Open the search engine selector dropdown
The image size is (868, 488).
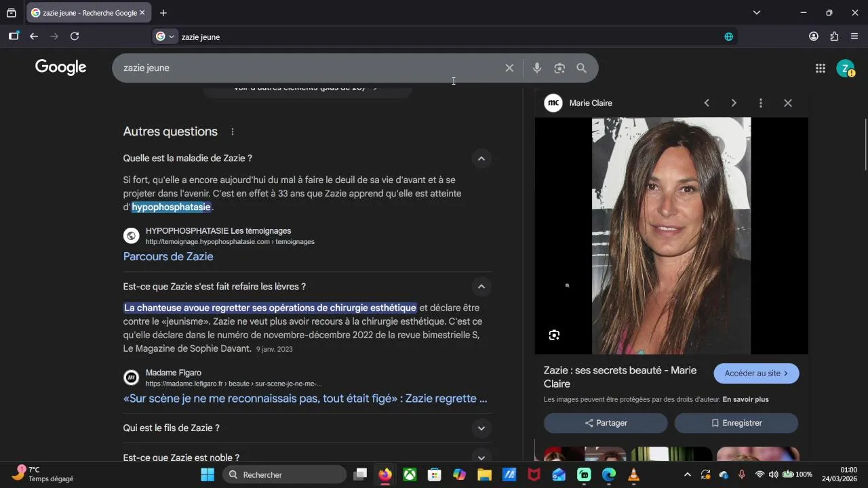(x=165, y=37)
